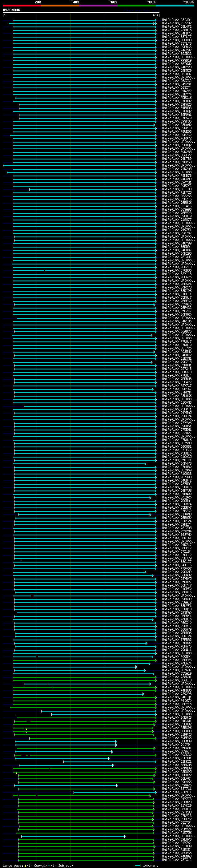Select the UniRef100_P90707 label
The width and height of the screenshot is (197, 868).
pyautogui.click(x=176, y=233)
